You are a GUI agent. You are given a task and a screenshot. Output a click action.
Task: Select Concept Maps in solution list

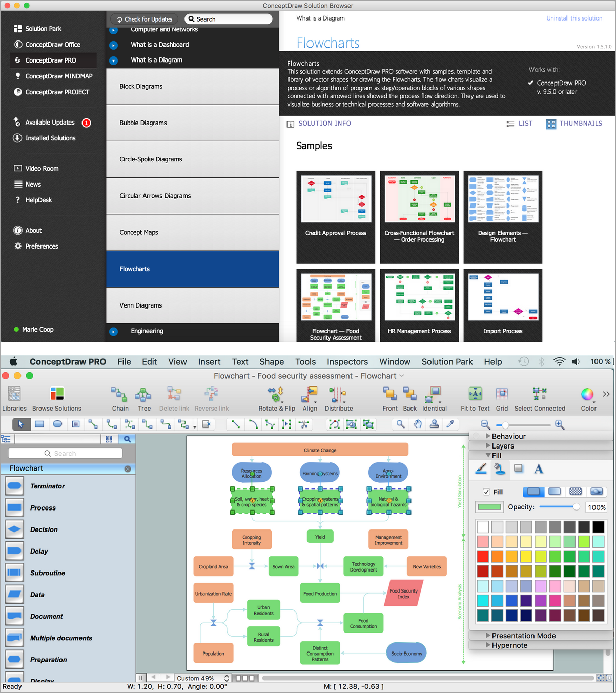193,233
